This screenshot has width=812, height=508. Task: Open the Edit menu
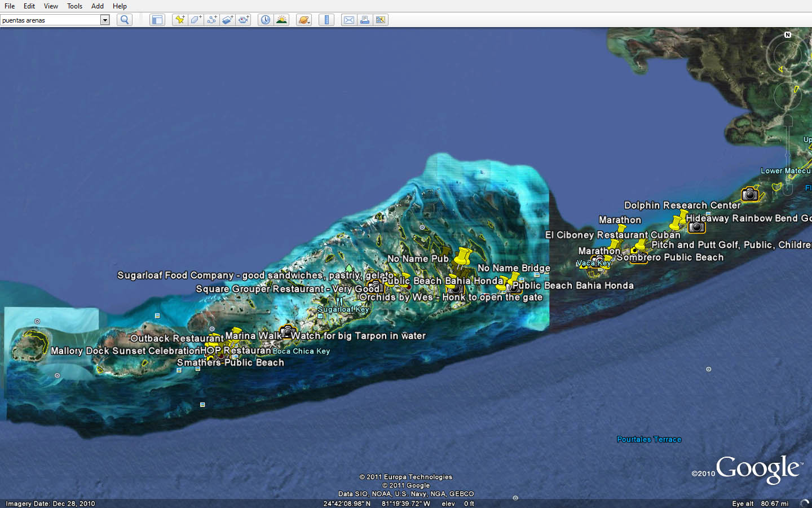point(29,6)
